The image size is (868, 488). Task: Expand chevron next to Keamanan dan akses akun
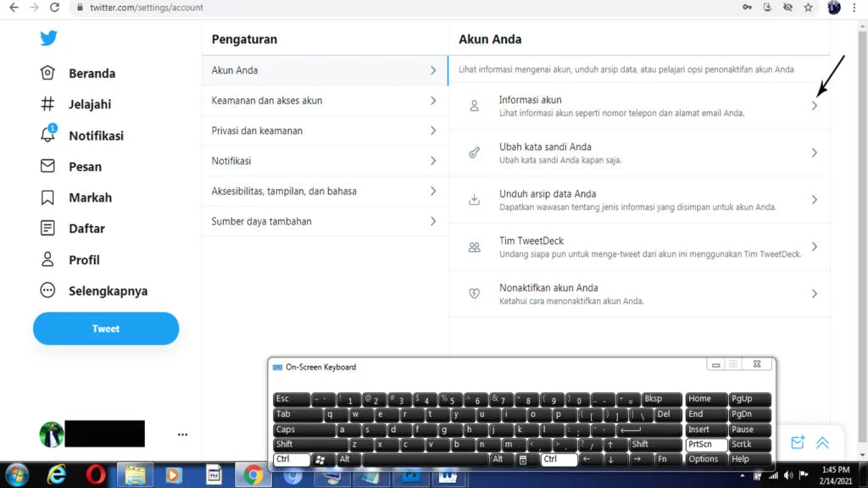coord(433,101)
